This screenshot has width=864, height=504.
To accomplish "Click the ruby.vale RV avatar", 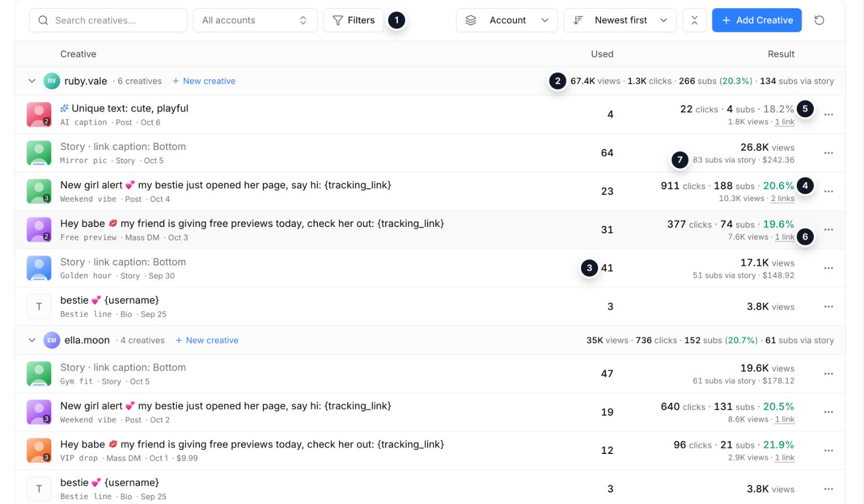I will click(52, 81).
